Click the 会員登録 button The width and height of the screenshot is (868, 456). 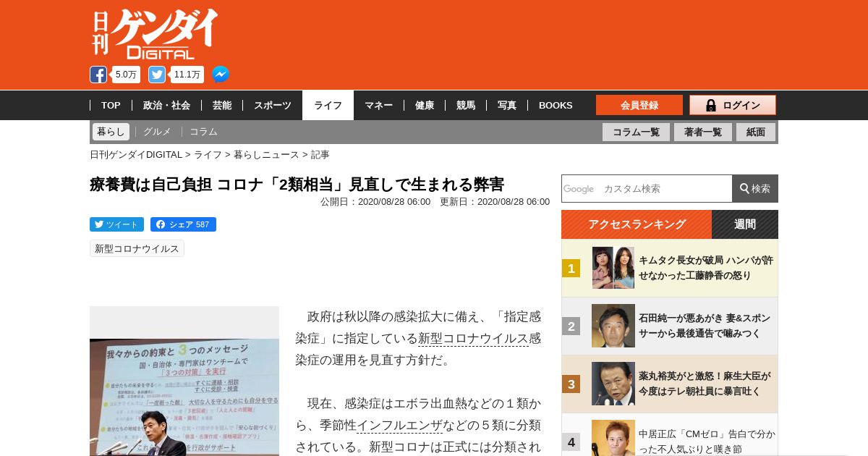tap(639, 105)
